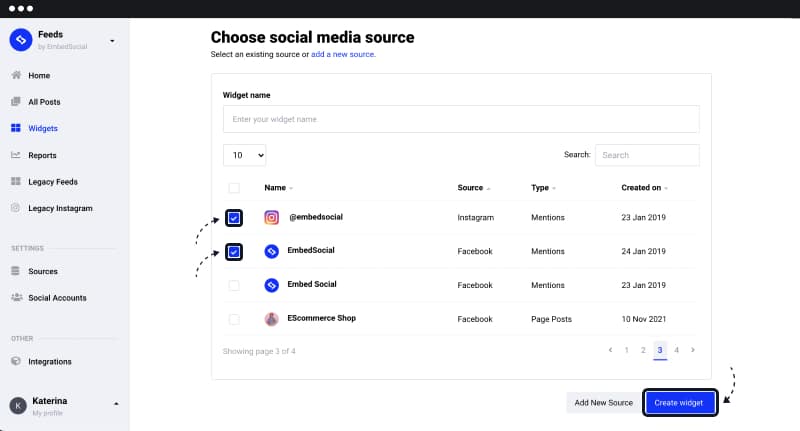Click the EScommerce Shop avatar thumbnail
The width and height of the screenshot is (800, 431).
pos(271,319)
